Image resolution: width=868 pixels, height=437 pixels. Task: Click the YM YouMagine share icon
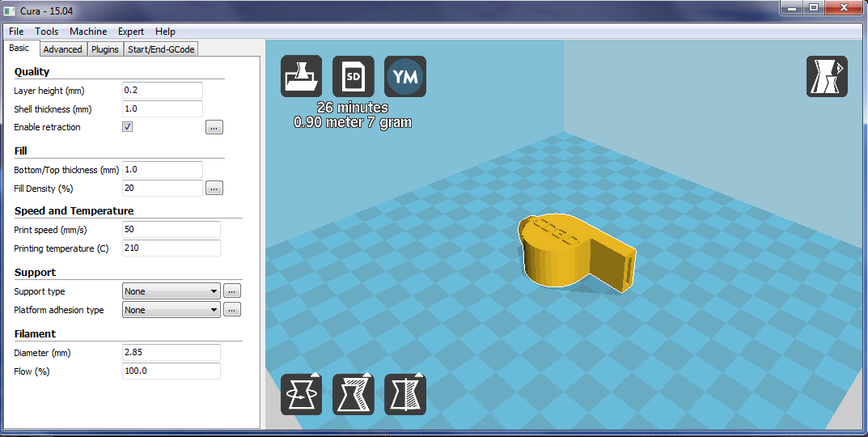(x=405, y=76)
